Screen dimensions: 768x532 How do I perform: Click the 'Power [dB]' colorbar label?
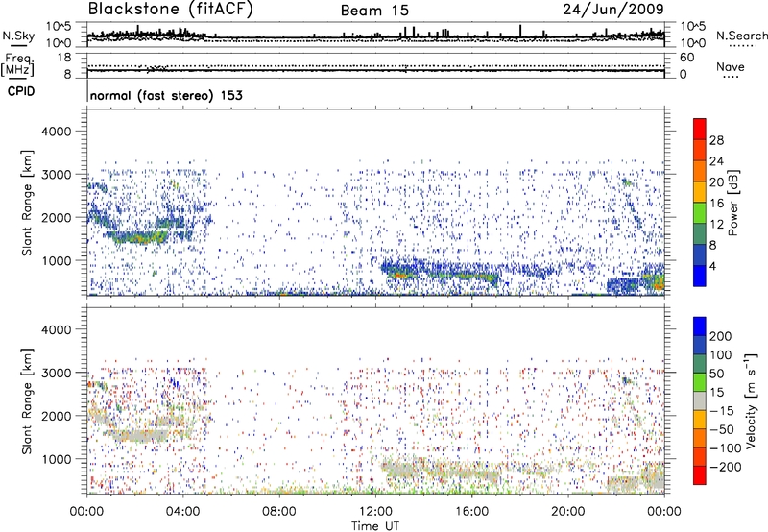click(732, 203)
